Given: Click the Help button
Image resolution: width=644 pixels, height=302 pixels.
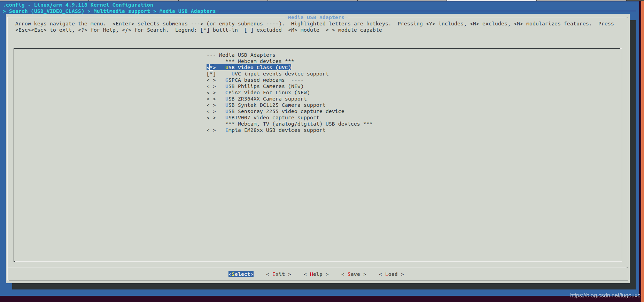Looking at the screenshot, I should coord(316,274).
